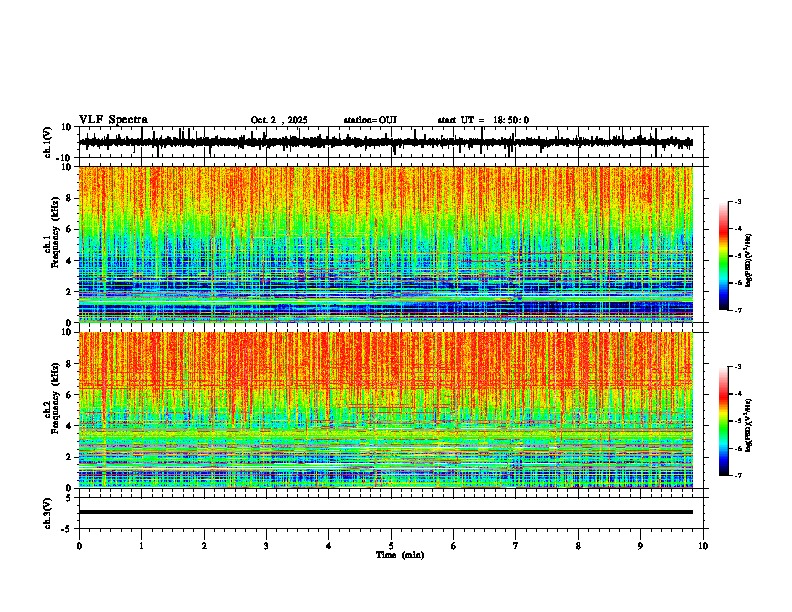Click the "5" tick on ch.3(V) axis
Image resolution: width=792 pixels, height=612 pixels.
[70, 498]
